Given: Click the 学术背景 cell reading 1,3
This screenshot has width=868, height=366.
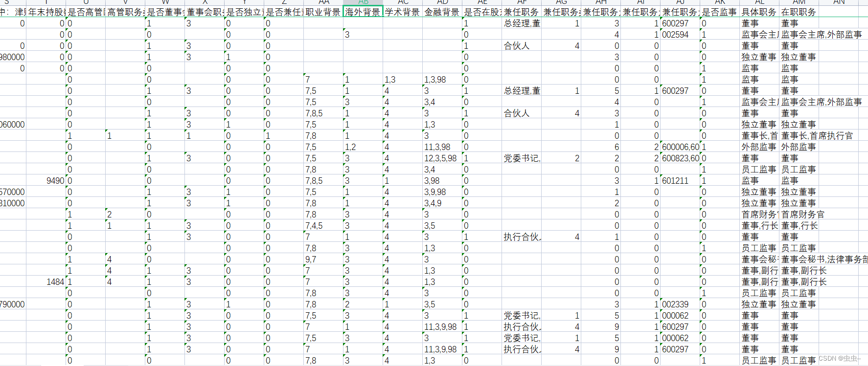Looking at the screenshot, I should coord(403,80).
